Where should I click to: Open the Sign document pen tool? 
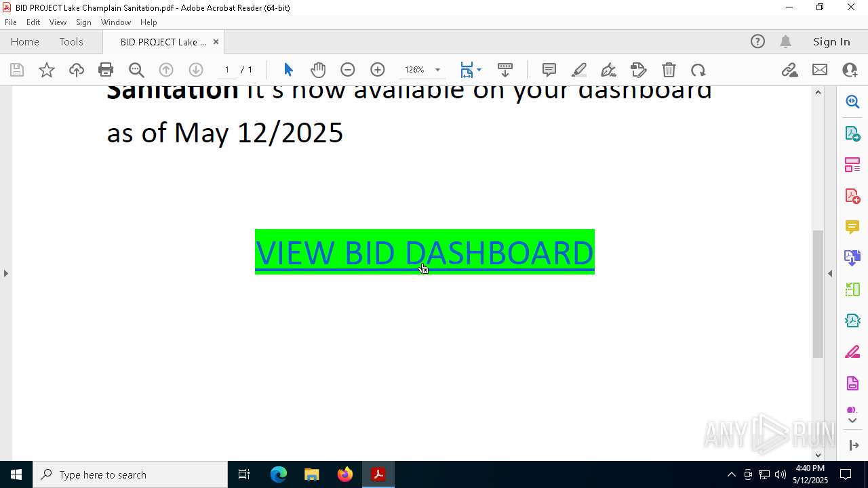click(608, 70)
